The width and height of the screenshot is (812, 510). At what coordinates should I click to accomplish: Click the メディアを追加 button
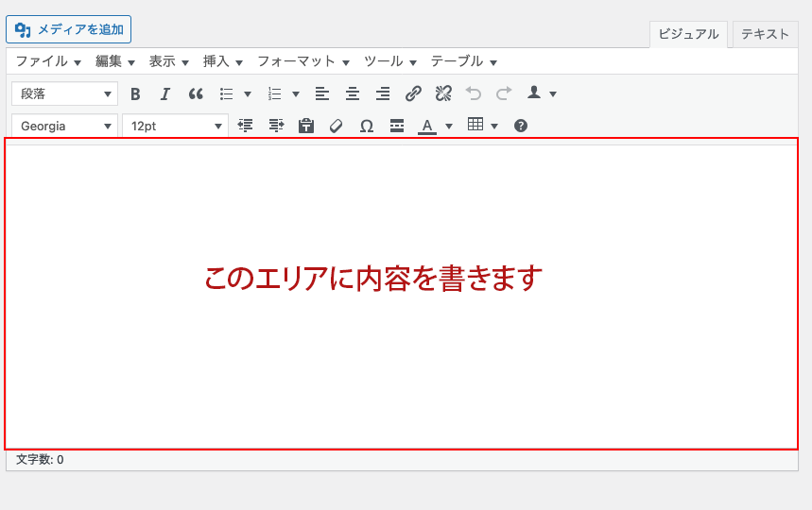pyautogui.click(x=68, y=29)
